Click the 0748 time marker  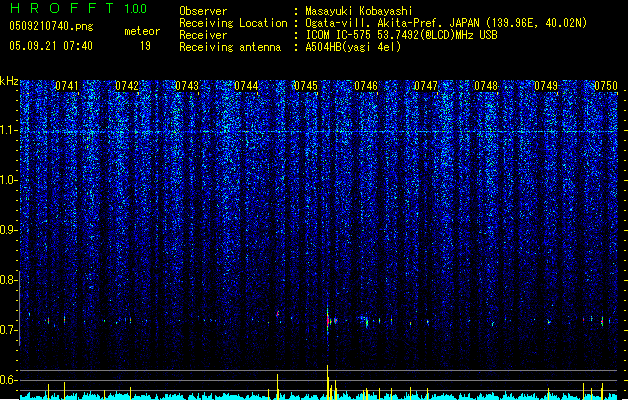coord(486,86)
